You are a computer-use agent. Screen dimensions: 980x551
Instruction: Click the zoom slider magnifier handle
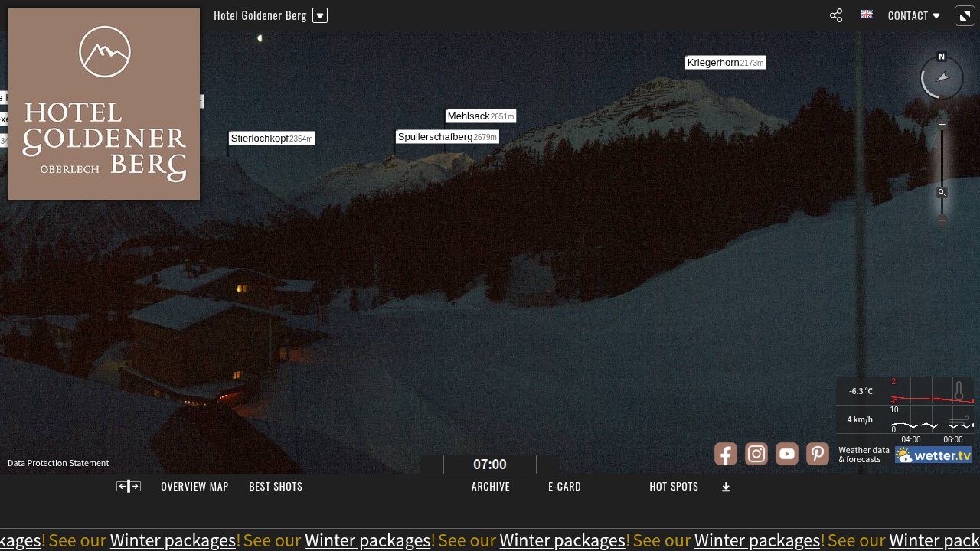[942, 193]
